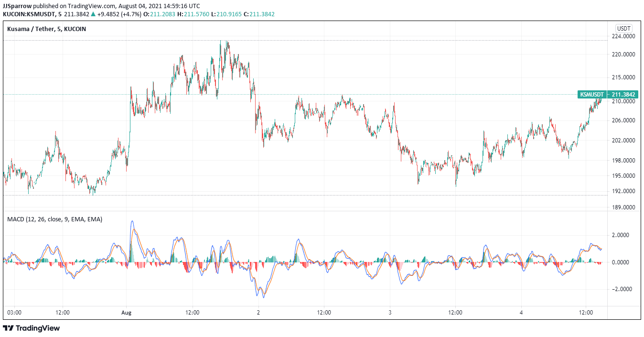The image size is (644, 337).
Task: Click the 220.0000 price axis label
Action: pos(624,54)
